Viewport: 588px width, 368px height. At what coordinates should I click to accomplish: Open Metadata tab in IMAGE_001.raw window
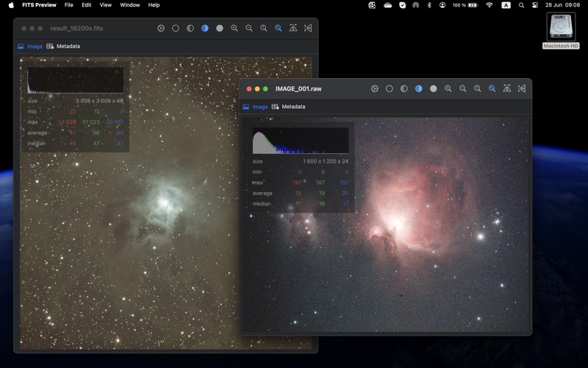click(x=288, y=107)
